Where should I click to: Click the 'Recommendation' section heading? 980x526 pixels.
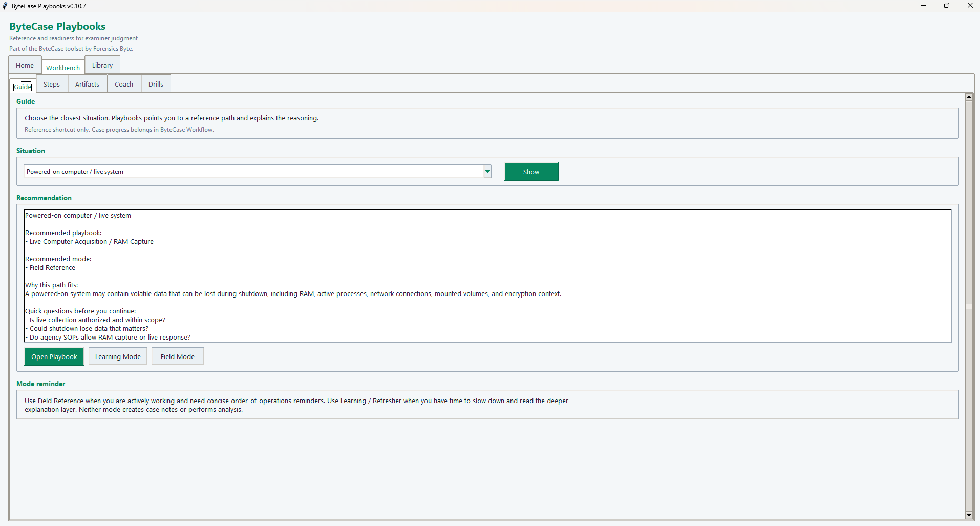coord(44,198)
